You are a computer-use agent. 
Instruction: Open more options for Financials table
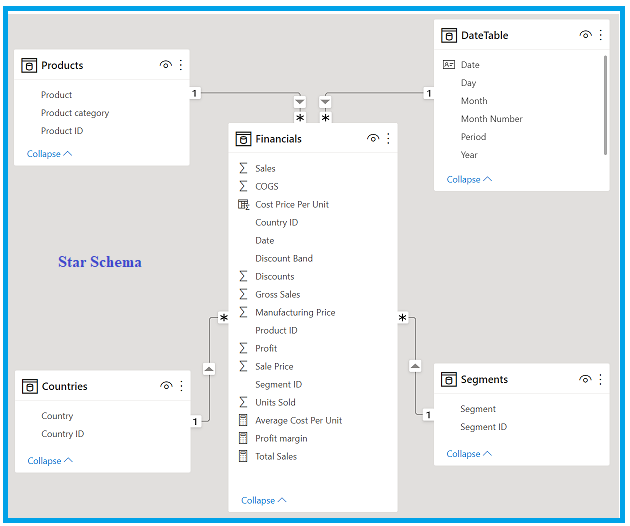388,139
